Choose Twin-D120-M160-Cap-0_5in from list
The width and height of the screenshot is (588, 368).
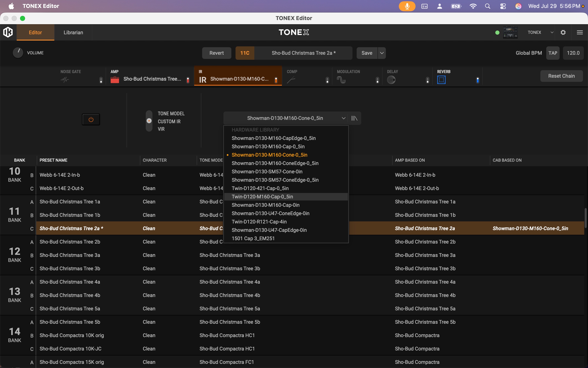point(286,197)
